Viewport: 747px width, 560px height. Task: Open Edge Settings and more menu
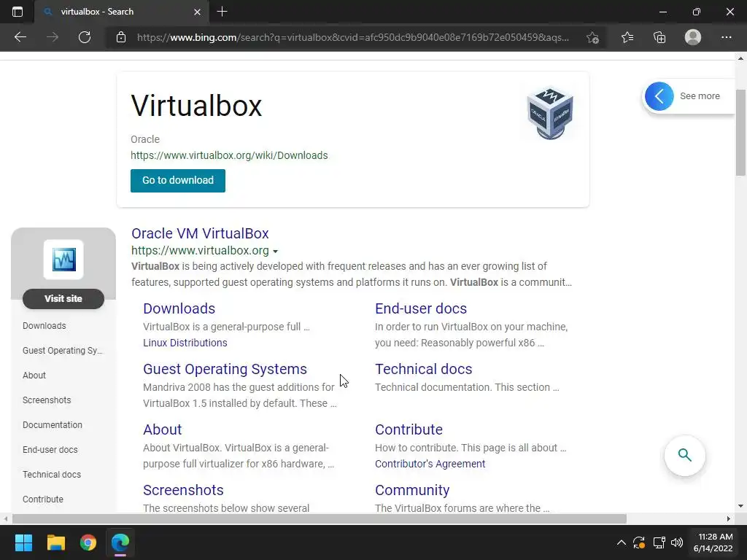(727, 37)
